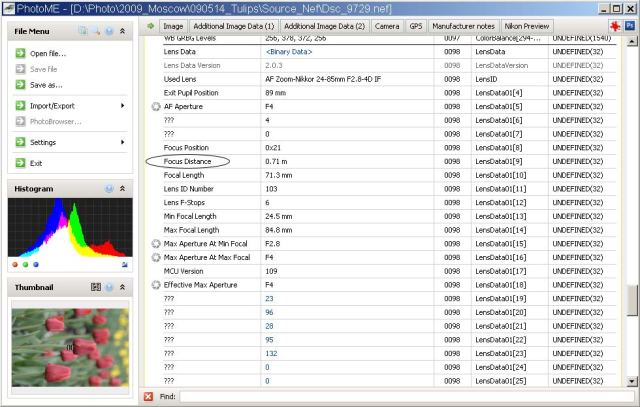Click the circle icon beside Effective Max Aperture
Viewport: 640px width, 407px height.
click(156, 285)
